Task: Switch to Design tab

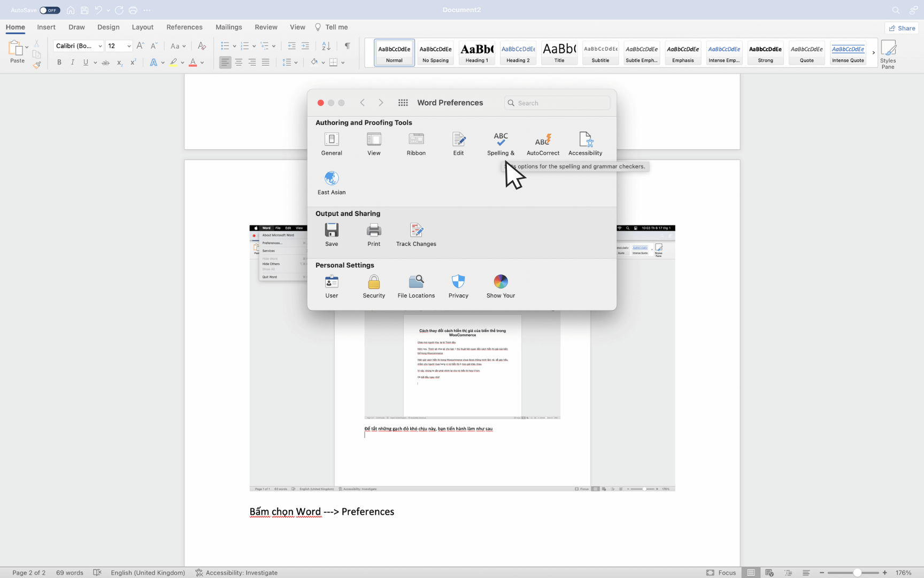Action: coord(109,27)
